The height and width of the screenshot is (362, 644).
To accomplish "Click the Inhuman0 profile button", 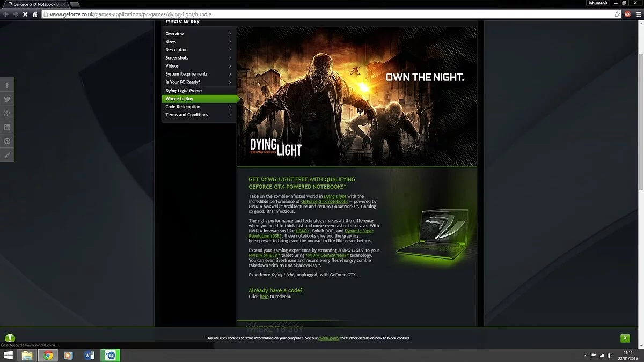I will [x=597, y=3].
